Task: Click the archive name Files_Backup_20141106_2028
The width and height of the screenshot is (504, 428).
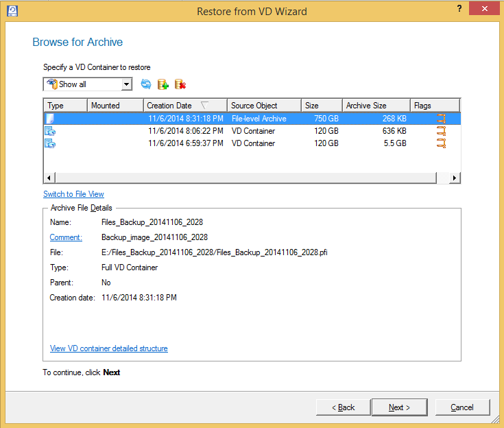Action: pyautogui.click(x=152, y=222)
